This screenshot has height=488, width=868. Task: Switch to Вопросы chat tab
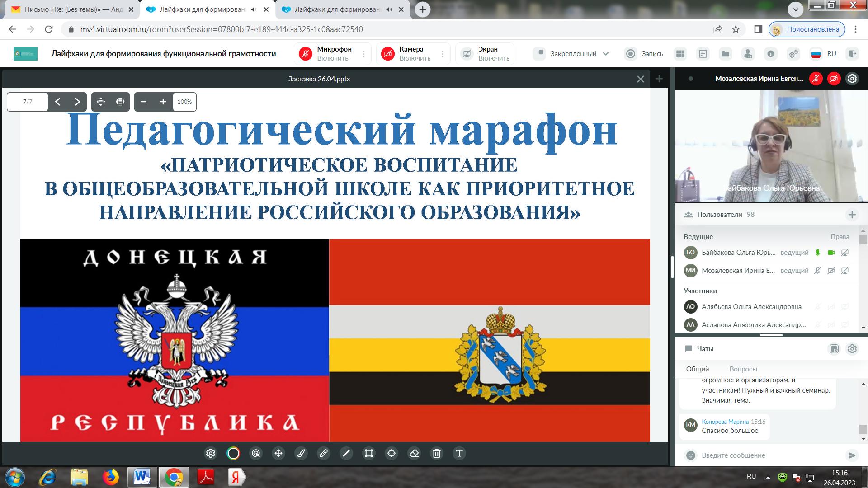pyautogui.click(x=743, y=369)
